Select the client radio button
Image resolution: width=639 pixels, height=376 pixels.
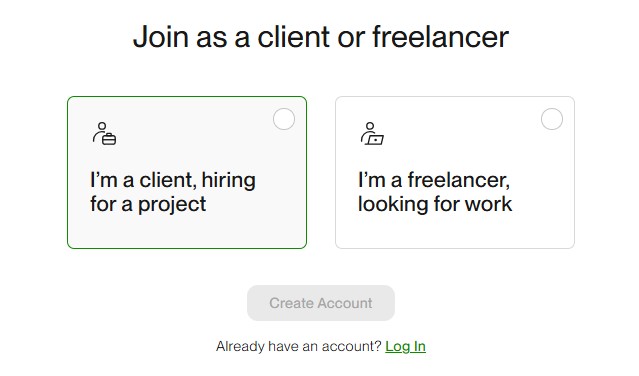point(284,119)
